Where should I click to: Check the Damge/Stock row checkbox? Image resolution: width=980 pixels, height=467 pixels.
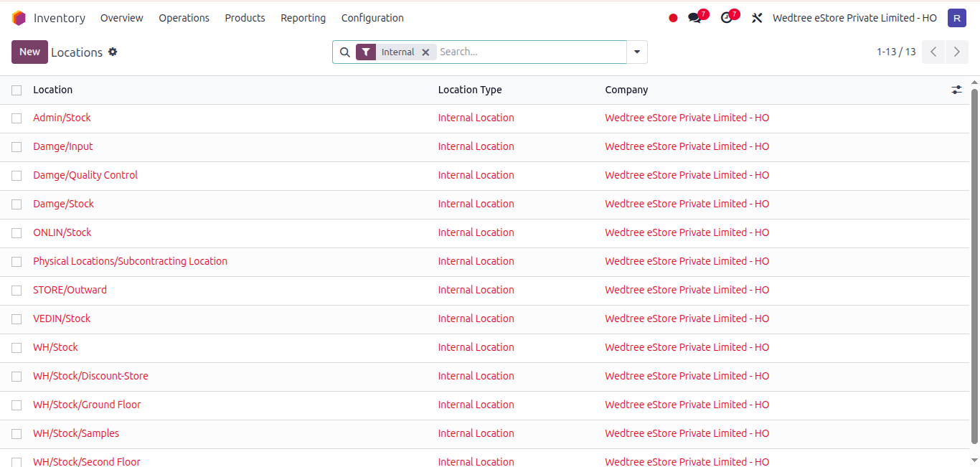coord(17,204)
